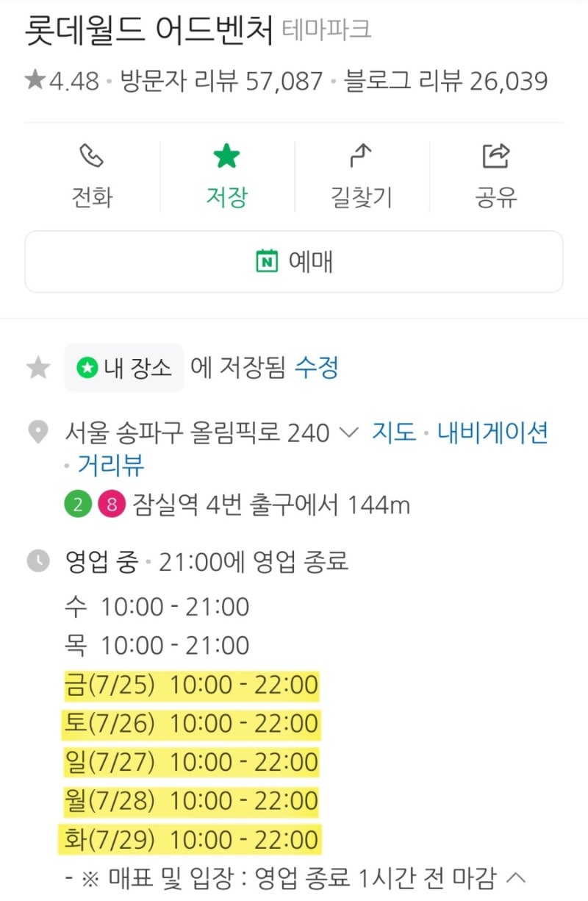Tap the 길찾기 directions arrow icon
Screen dimensions: 588x901
360,155
